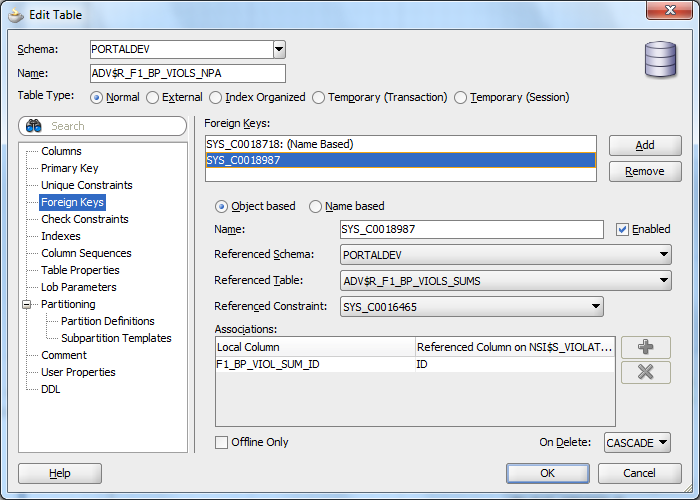Select SYS_C0018718: (Name Based) list entry

tap(400, 144)
